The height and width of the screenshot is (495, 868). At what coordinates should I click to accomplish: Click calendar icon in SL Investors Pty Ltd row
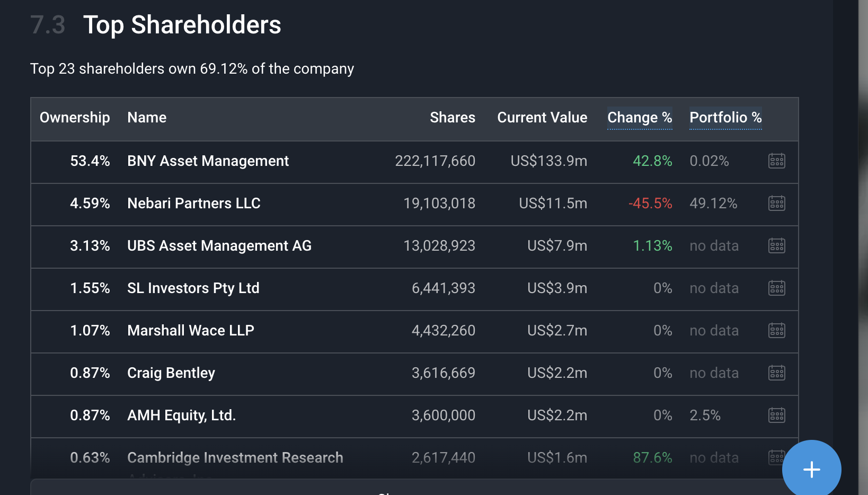776,288
